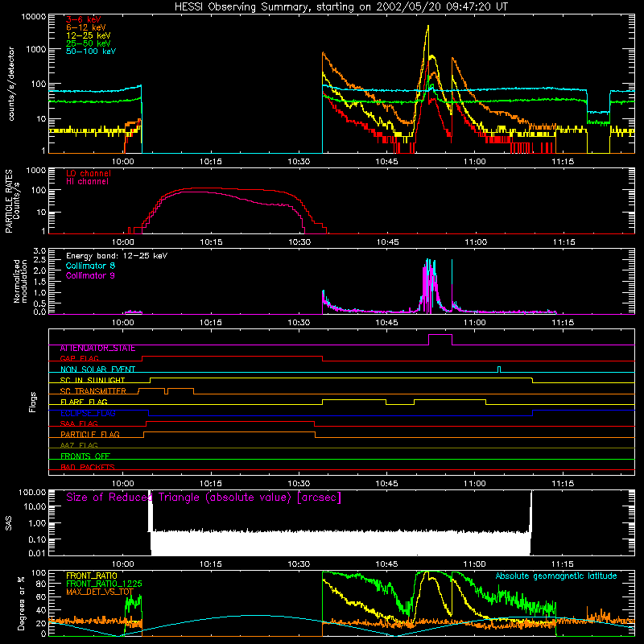644x644 pixels.
Task: Select the SC_TRANSMITTER flag label
Action: tap(93, 391)
